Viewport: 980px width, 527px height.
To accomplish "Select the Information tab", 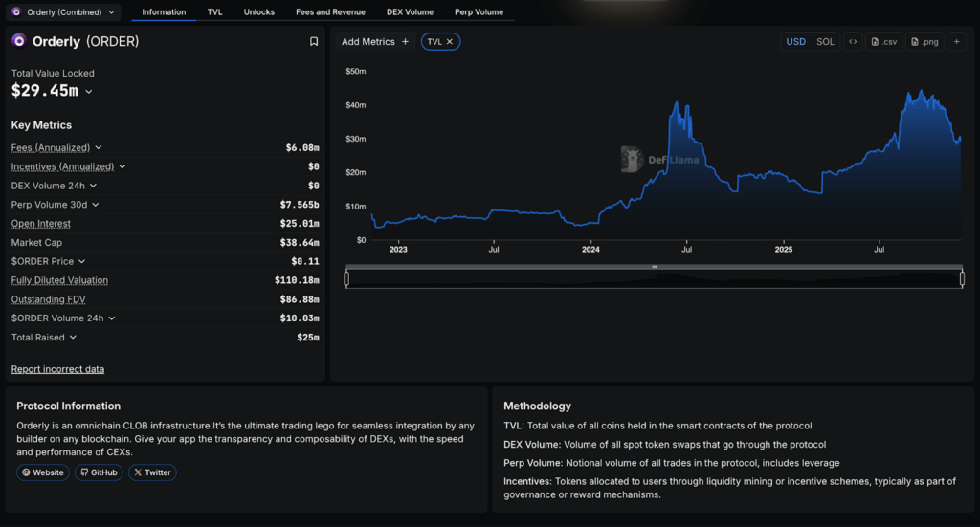I will pyautogui.click(x=164, y=11).
